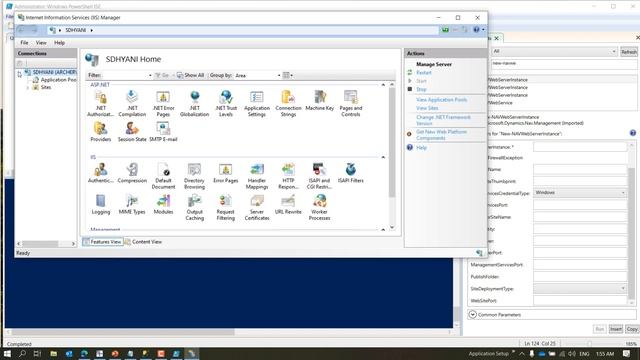This screenshot has width=640, height=360.
Task: Open Application Settings feature
Action: 257,104
